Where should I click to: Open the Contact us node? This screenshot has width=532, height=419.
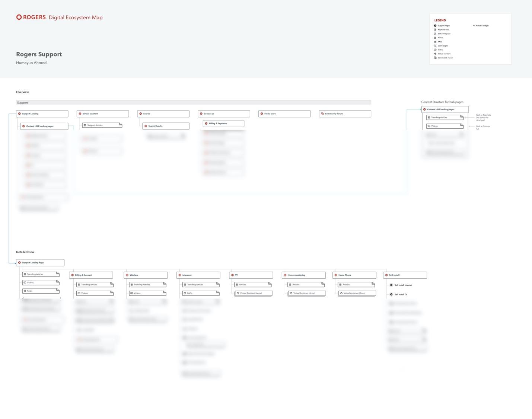(224, 114)
